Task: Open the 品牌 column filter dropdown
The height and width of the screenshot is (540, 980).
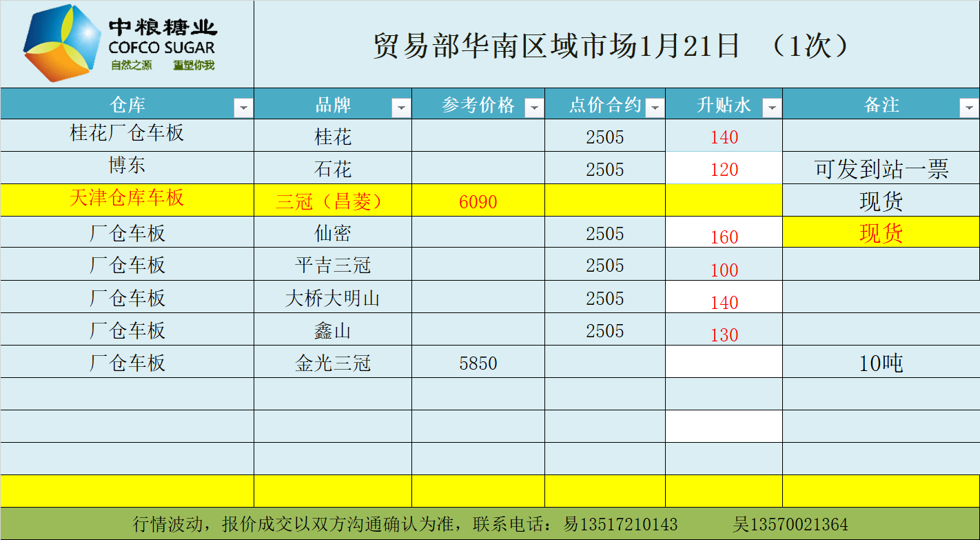Action: (401, 108)
